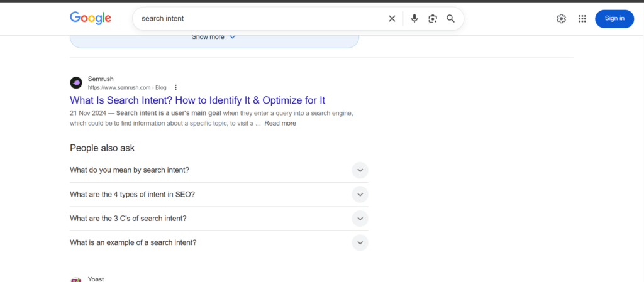Open the three-dot menu beside Semrush result
The height and width of the screenshot is (282, 644).
tap(176, 87)
